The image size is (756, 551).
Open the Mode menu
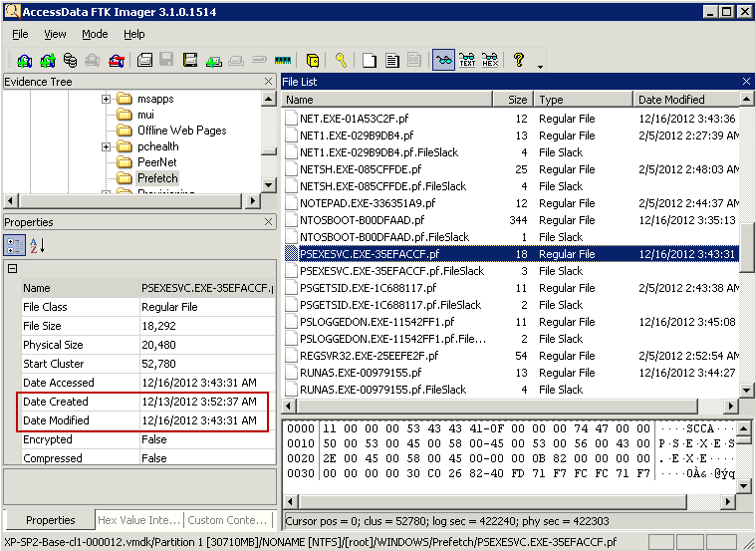[95, 34]
